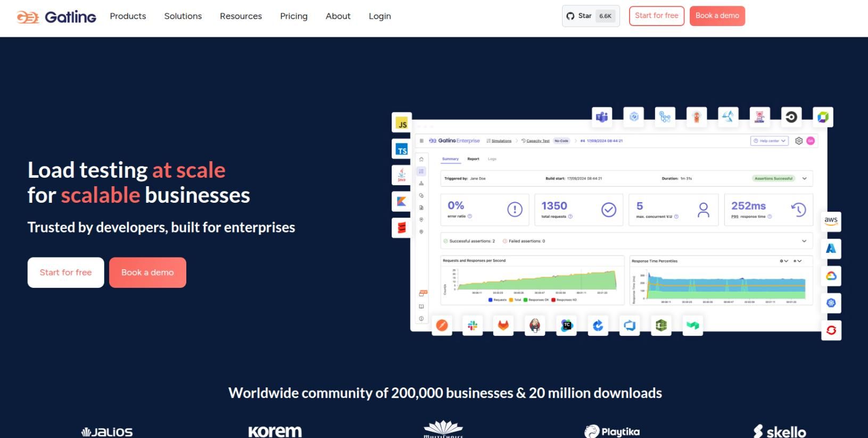Click the Jalios customer logo
The height and width of the screenshot is (438, 868).
pos(107,432)
